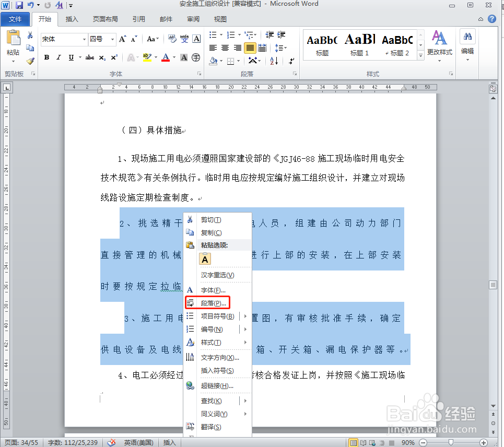This screenshot has width=504, height=447.
Task: Choose 段落 from the context menu
Action: (213, 302)
